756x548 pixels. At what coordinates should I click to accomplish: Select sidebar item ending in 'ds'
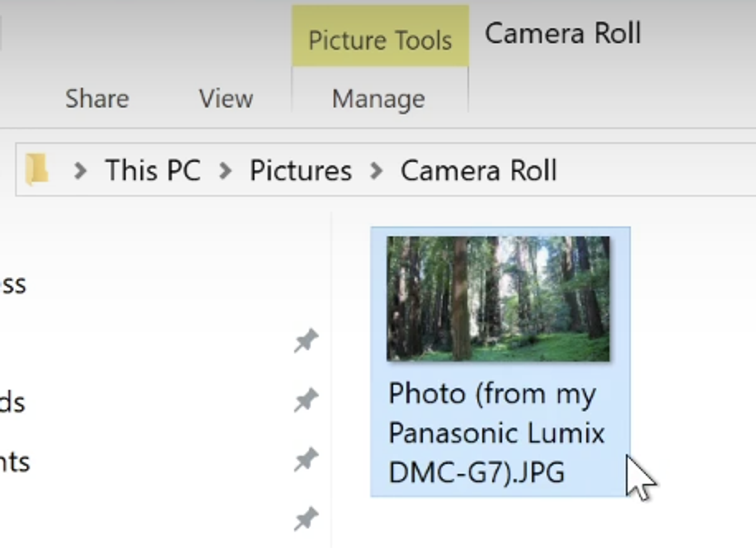(x=12, y=402)
